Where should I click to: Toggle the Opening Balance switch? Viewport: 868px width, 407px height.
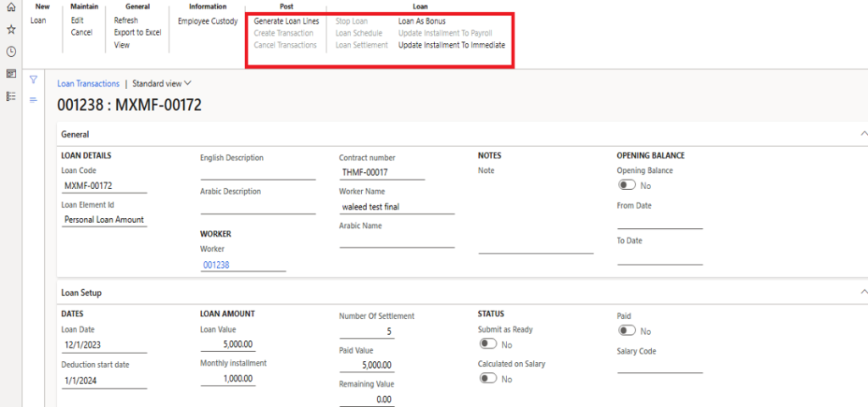pyautogui.click(x=627, y=185)
